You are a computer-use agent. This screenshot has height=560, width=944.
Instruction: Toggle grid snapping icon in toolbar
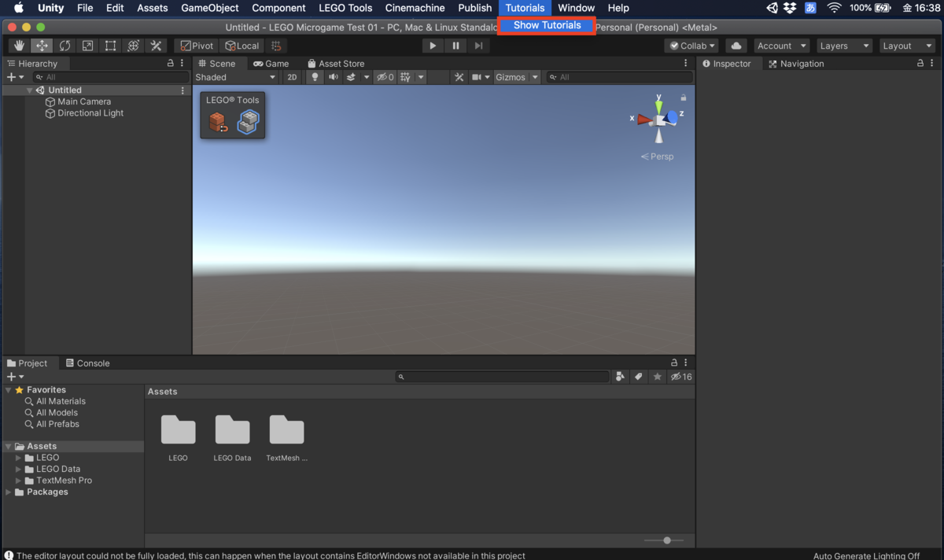click(275, 46)
